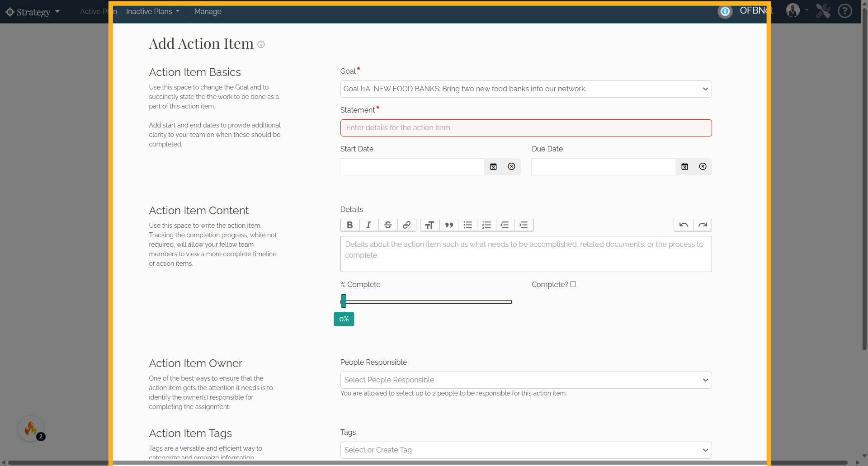Clear the Start Date field
Image resolution: width=868 pixels, height=466 pixels.
point(511,167)
